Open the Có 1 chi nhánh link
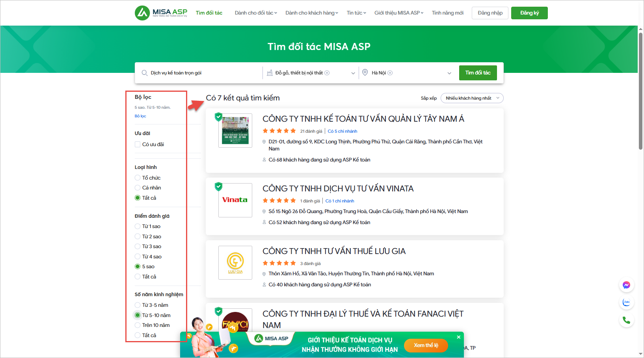The height and width of the screenshot is (358, 644). tap(340, 201)
